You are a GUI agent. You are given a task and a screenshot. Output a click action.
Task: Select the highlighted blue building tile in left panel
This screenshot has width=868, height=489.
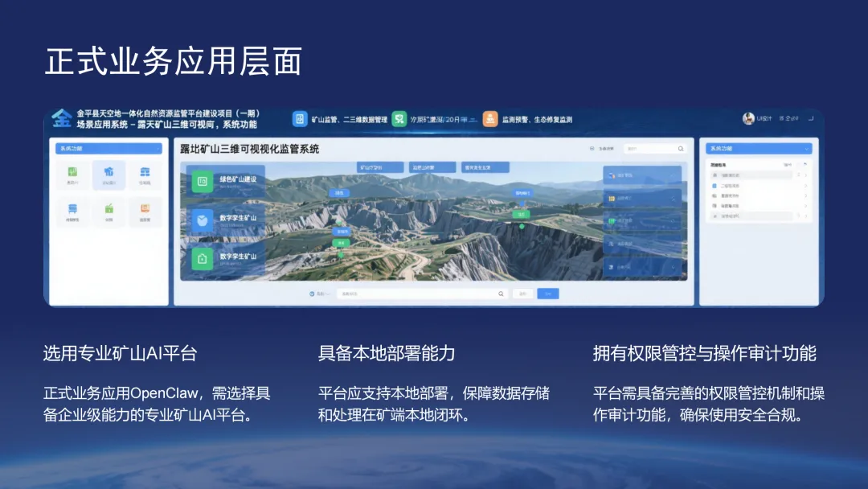coord(108,175)
